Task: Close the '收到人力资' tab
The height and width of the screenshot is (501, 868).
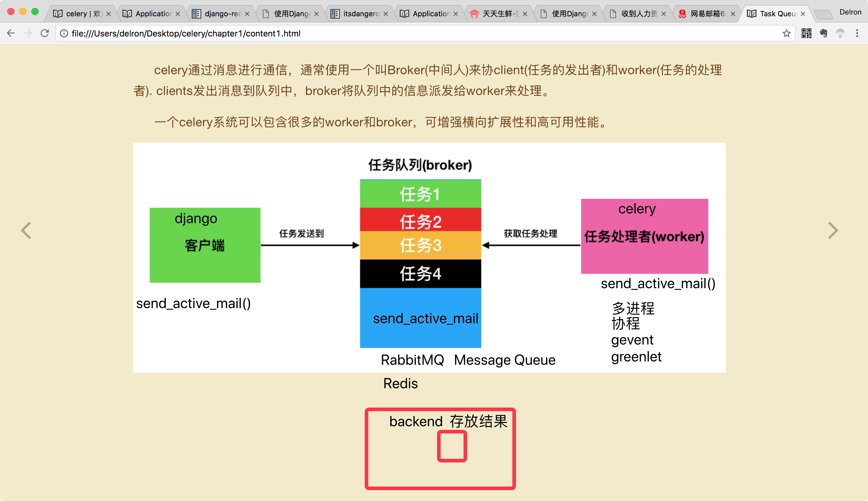Action: click(x=664, y=14)
